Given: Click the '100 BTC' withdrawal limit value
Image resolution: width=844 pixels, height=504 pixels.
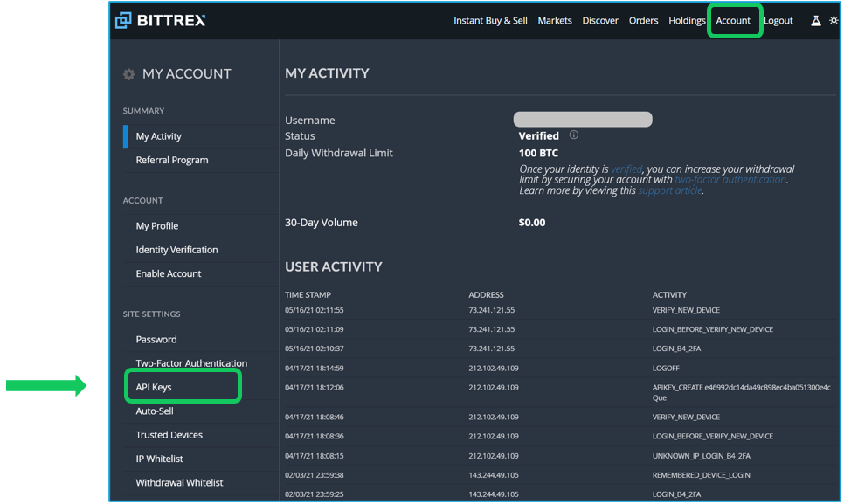Looking at the screenshot, I should click(538, 153).
